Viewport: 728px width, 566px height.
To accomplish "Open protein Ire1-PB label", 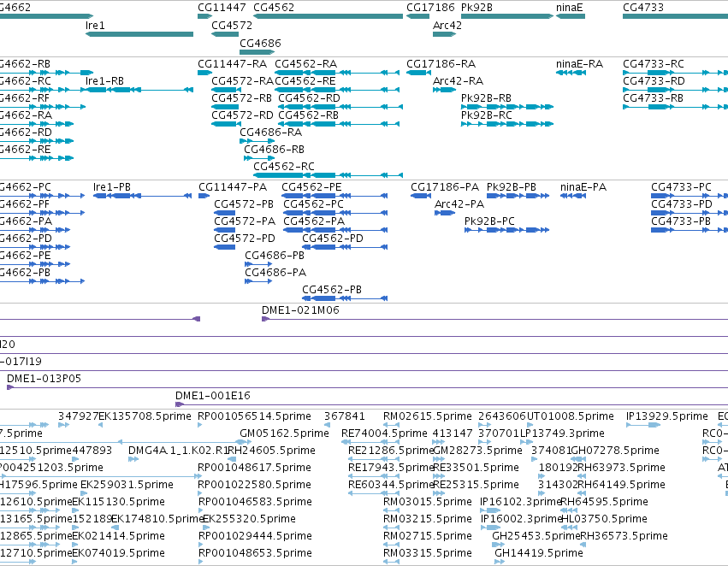I will (112, 187).
